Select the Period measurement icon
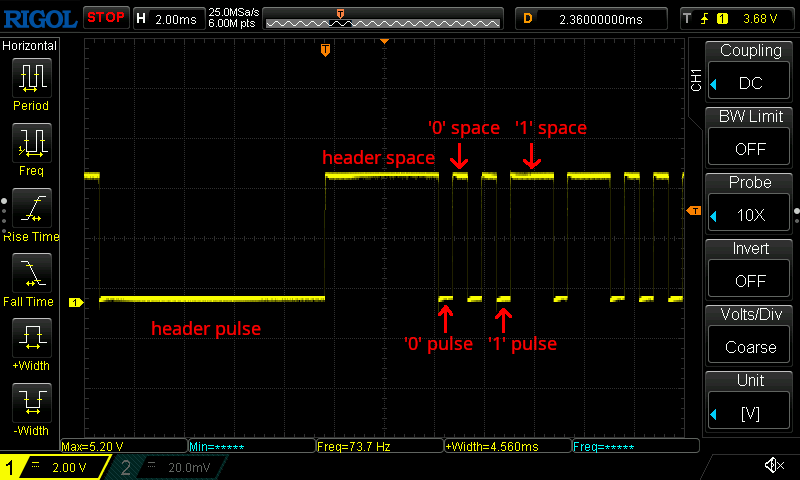The image size is (800, 480). pos(32,78)
